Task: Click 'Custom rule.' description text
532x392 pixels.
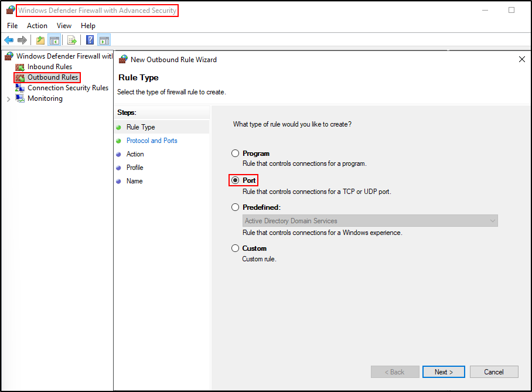Action: click(259, 259)
